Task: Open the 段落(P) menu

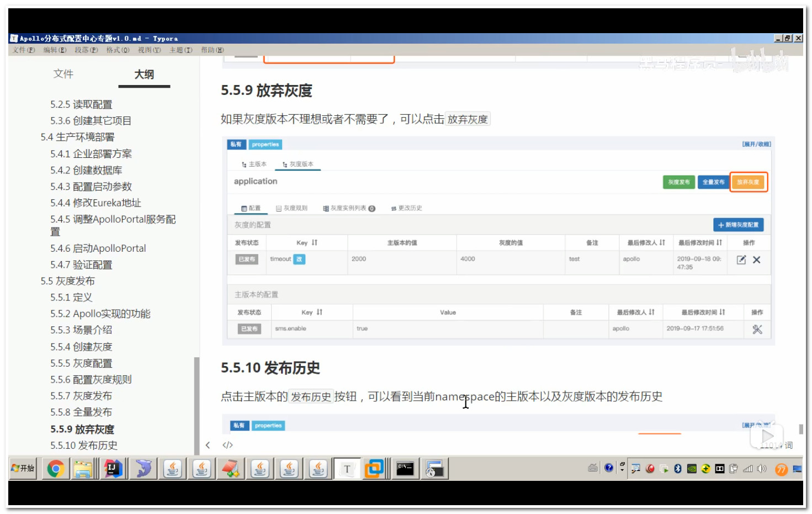Action: 87,50
